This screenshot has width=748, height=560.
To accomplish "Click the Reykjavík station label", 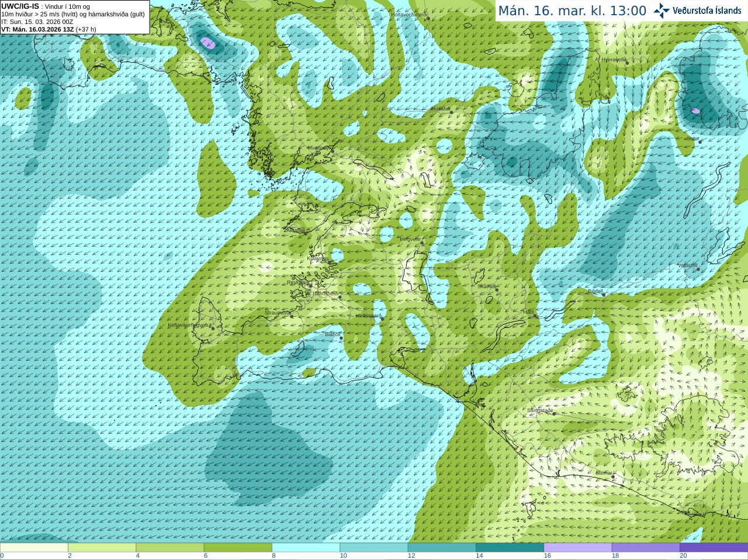I will pos(297,282).
